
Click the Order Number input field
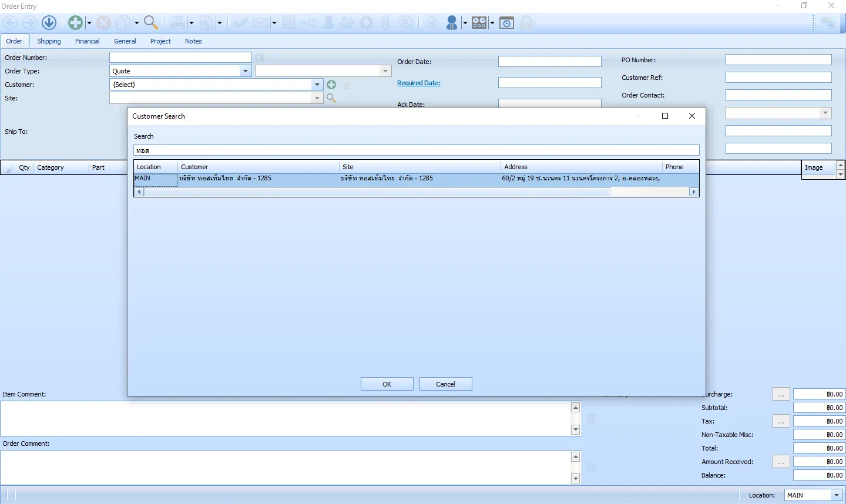[180, 58]
